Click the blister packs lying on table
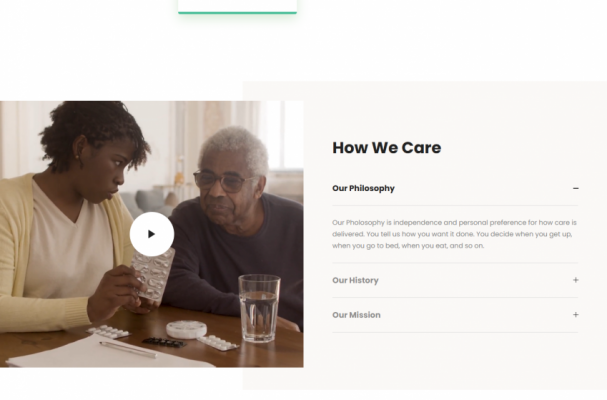This screenshot has height=400, width=607. (217, 342)
